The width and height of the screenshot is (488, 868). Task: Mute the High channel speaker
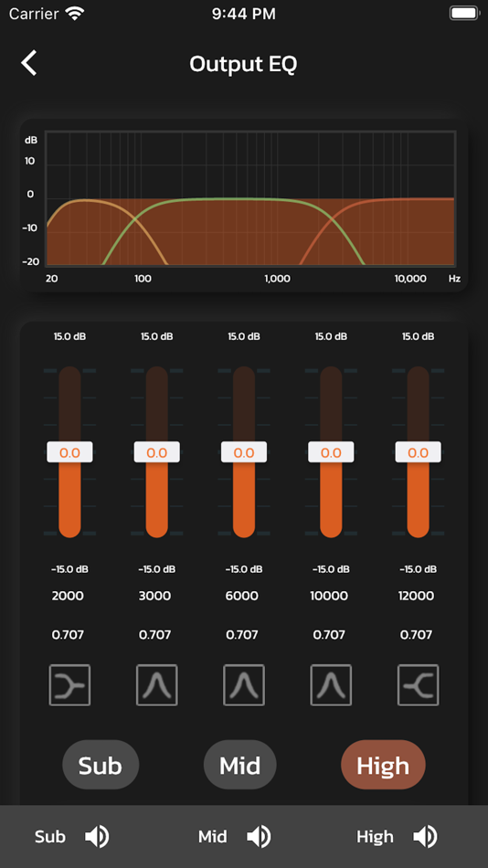[425, 836]
